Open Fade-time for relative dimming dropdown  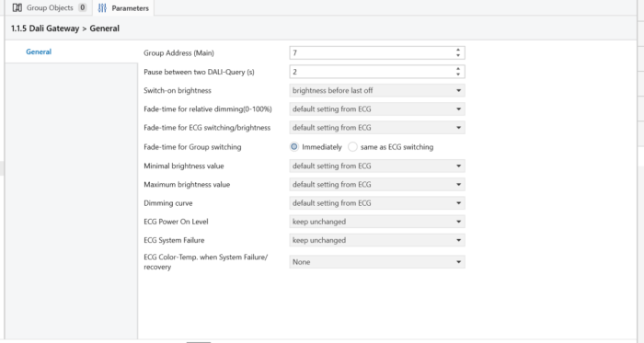click(377, 109)
